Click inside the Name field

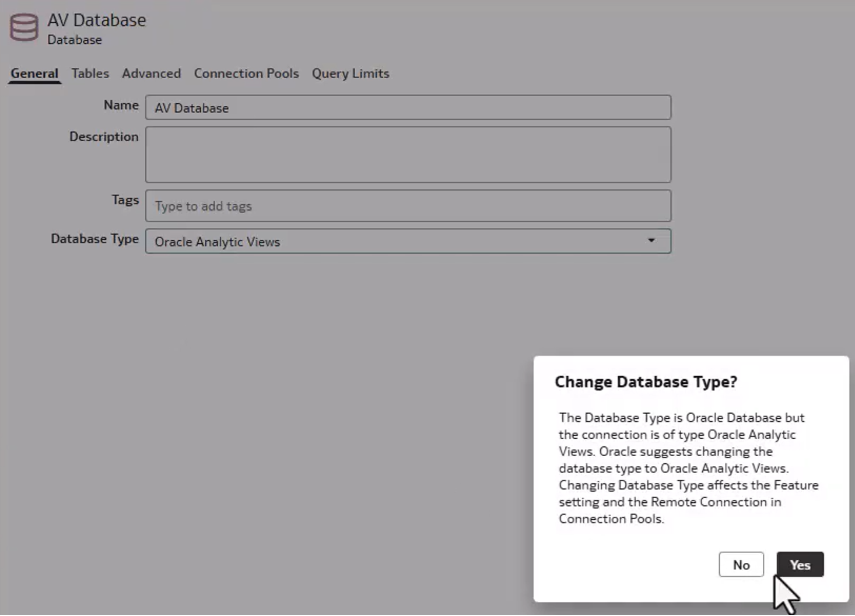coord(408,107)
